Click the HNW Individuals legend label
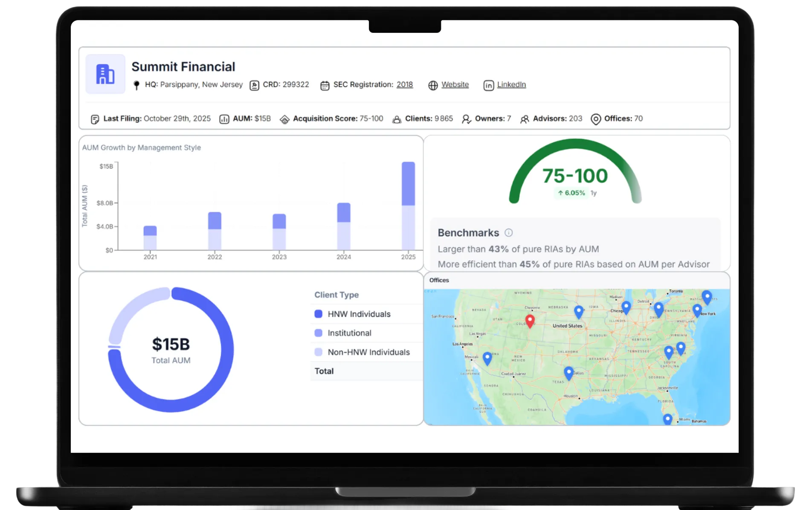Screen dimensions: 812x510 pos(359,314)
